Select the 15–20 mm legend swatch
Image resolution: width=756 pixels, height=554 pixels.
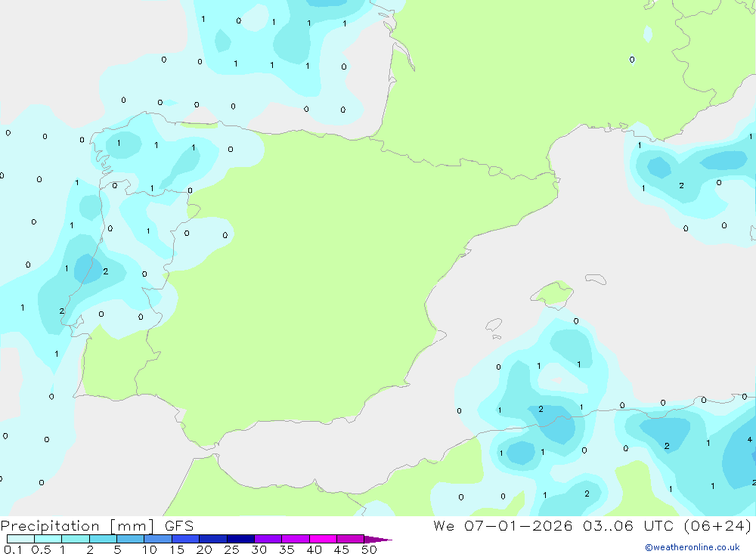coord(186,539)
